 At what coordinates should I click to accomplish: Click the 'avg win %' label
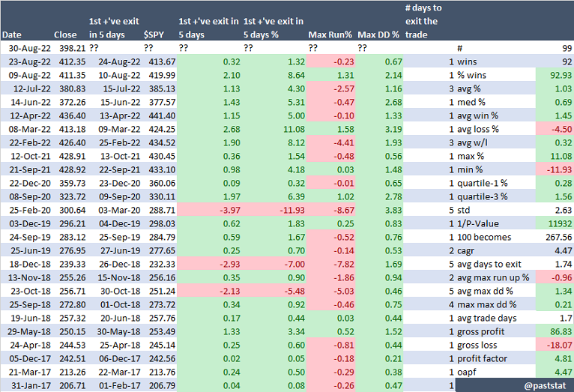click(477, 115)
